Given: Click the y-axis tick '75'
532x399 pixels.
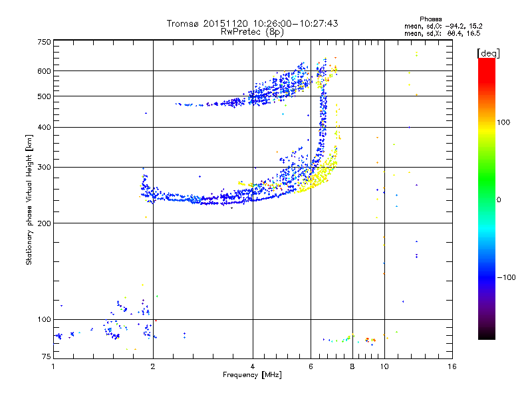Looking at the screenshot, I should pyautogui.click(x=47, y=356).
